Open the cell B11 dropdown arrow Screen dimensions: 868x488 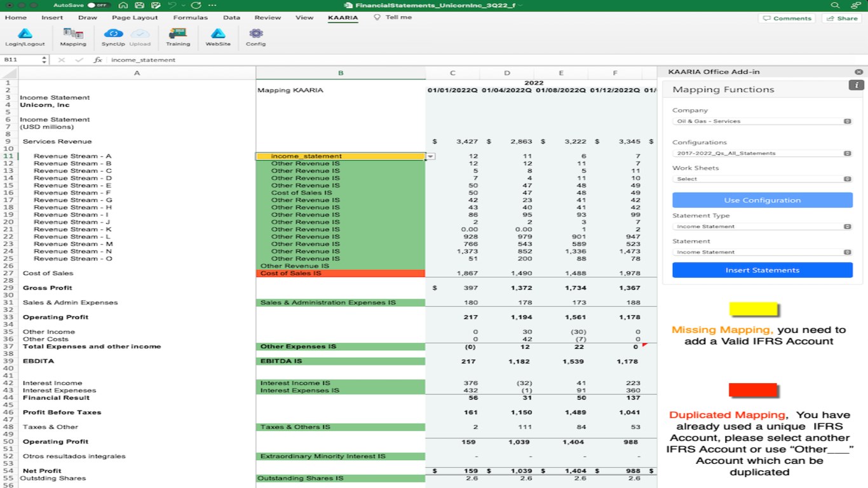click(x=431, y=156)
